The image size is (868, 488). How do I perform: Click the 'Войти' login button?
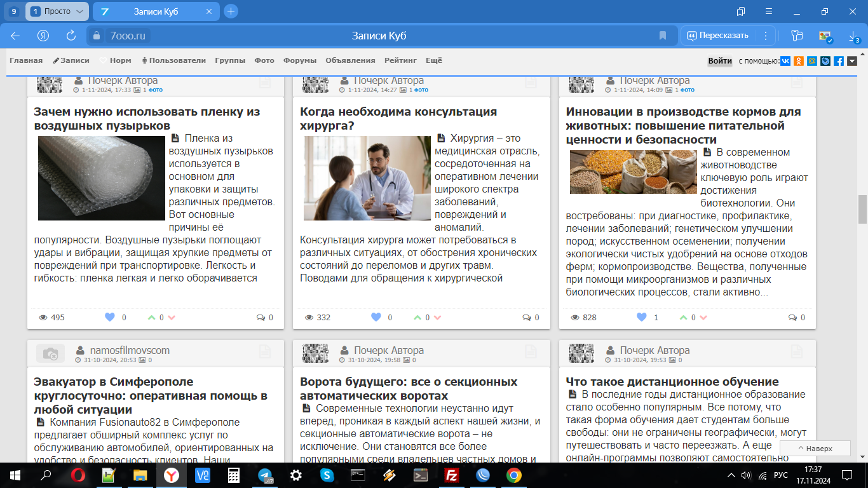[720, 61]
